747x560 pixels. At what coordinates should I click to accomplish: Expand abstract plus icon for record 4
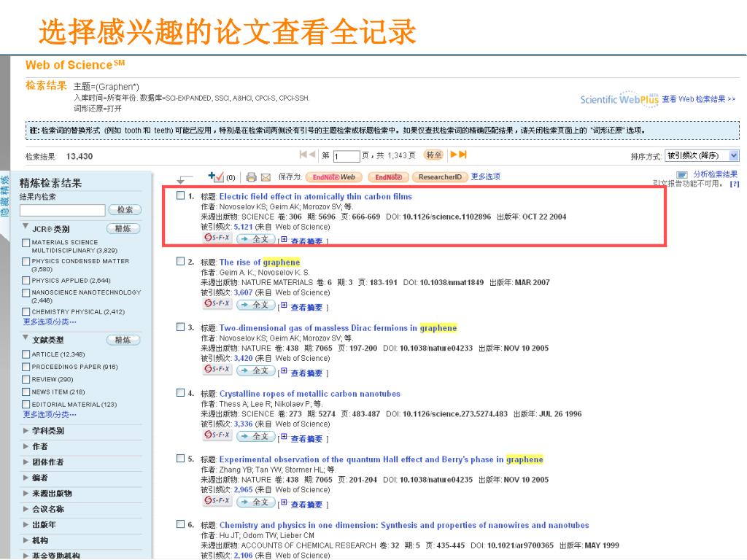coord(284,437)
